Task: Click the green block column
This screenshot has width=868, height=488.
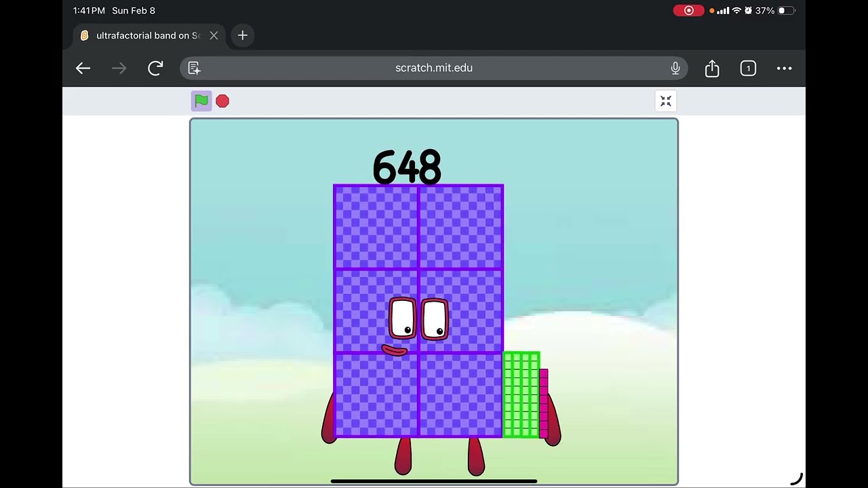Action: (x=521, y=394)
